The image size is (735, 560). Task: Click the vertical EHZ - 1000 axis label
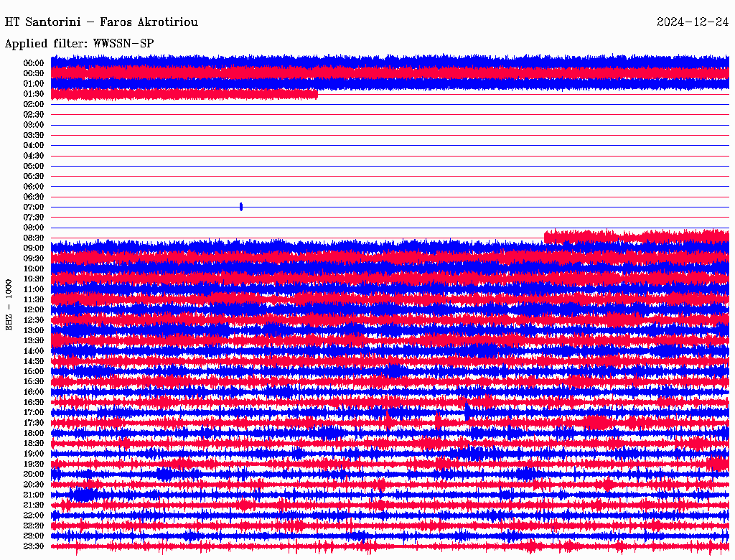pyautogui.click(x=9, y=304)
